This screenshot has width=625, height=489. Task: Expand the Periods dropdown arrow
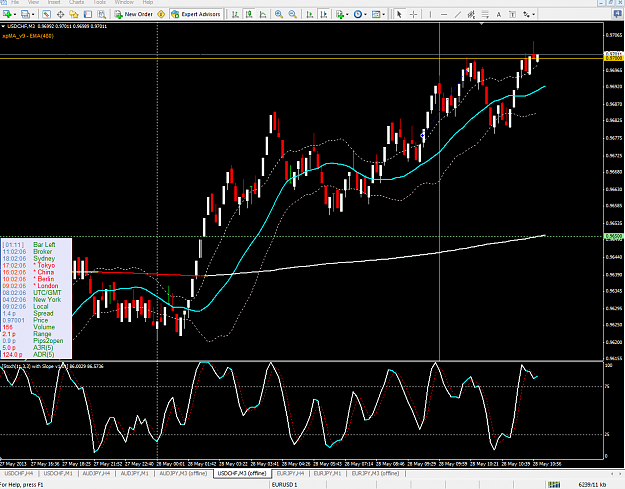coord(365,15)
